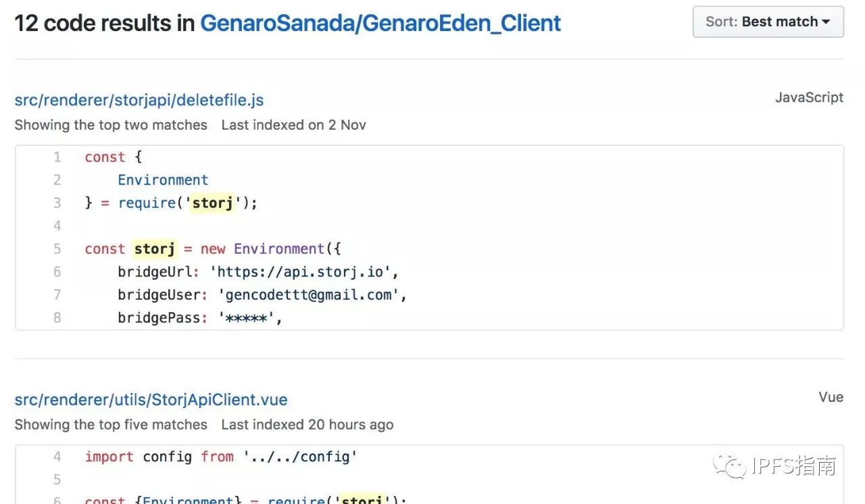The width and height of the screenshot is (865, 504).
Task: Click 'Last indexed on 2 Nov' text
Action: pos(294,125)
